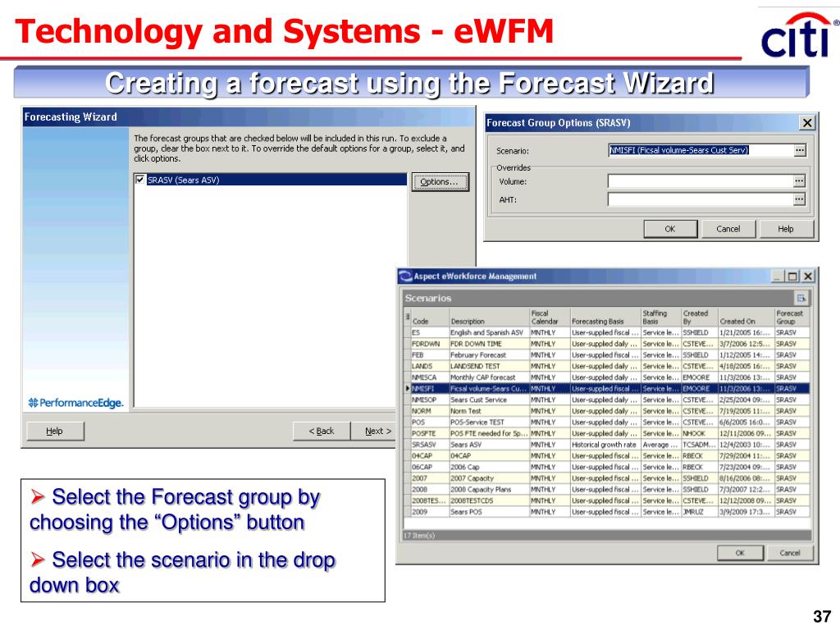Open the Options button in Forecasting Wizard

pyautogui.click(x=440, y=181)
